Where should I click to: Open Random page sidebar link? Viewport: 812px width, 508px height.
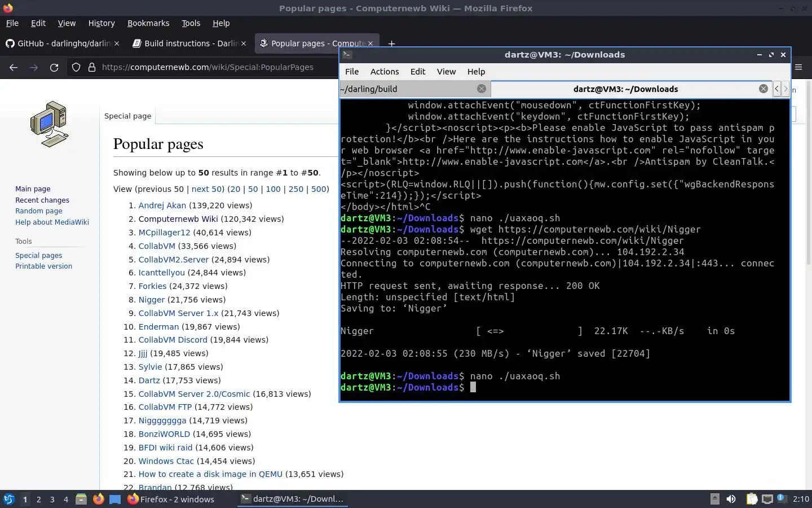tap(39, 211)
